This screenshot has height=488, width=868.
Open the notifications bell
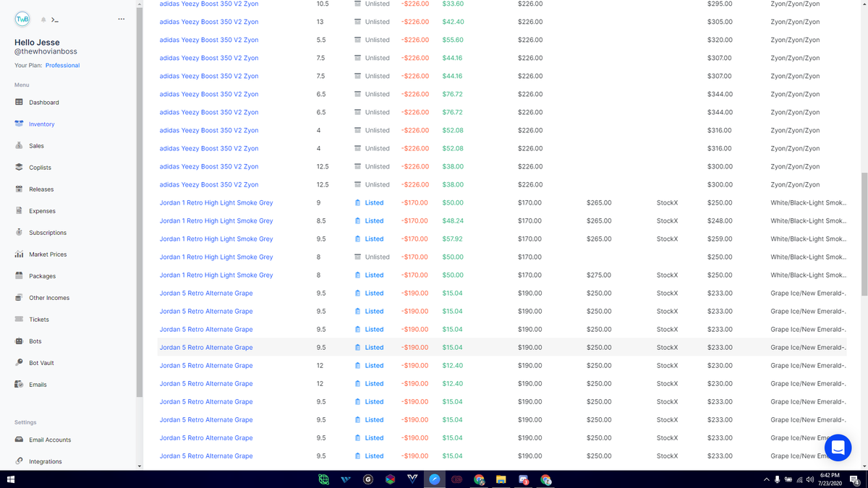coord(43,20)
